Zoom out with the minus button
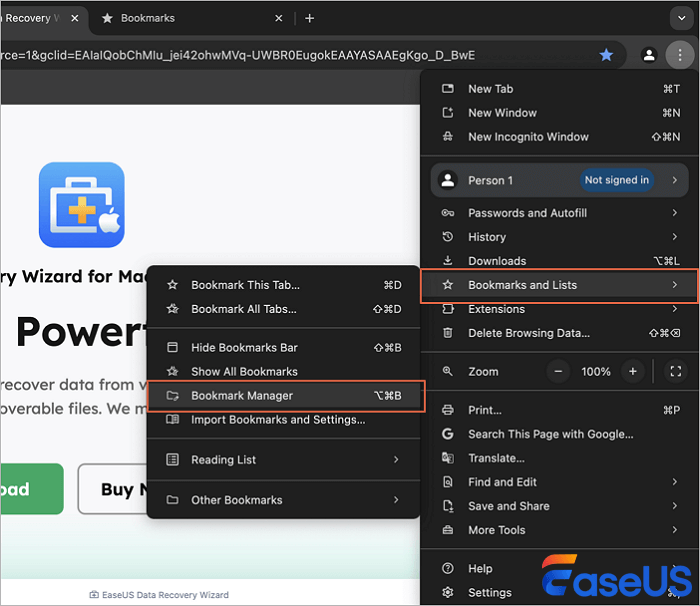Image resolution: width=700 pixels, height=606 pixels. coord(559,371)
